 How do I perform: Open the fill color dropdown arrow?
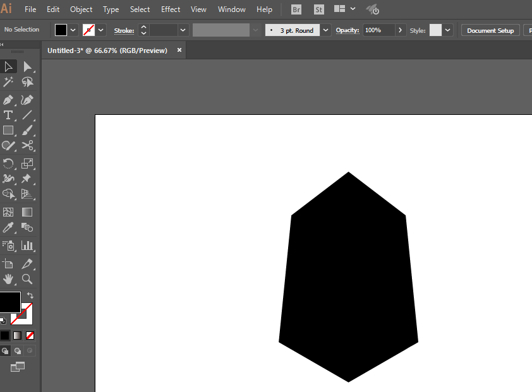(73, 30)
